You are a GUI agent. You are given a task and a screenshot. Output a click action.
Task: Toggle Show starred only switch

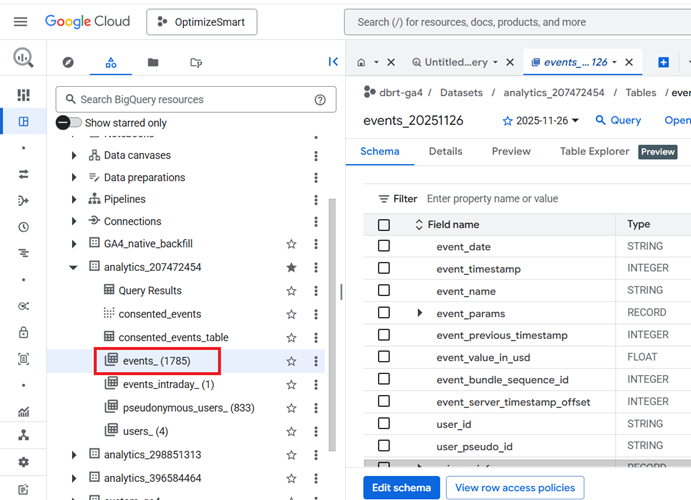[69, 122]
